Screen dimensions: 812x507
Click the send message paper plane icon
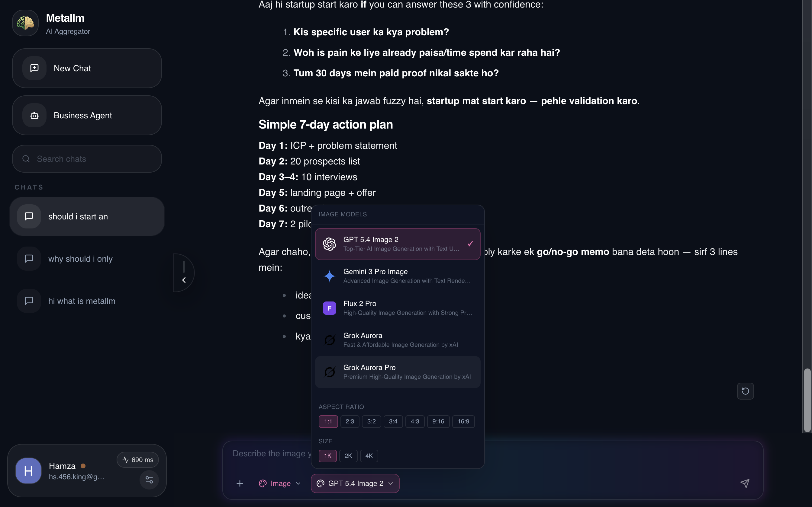745,483
